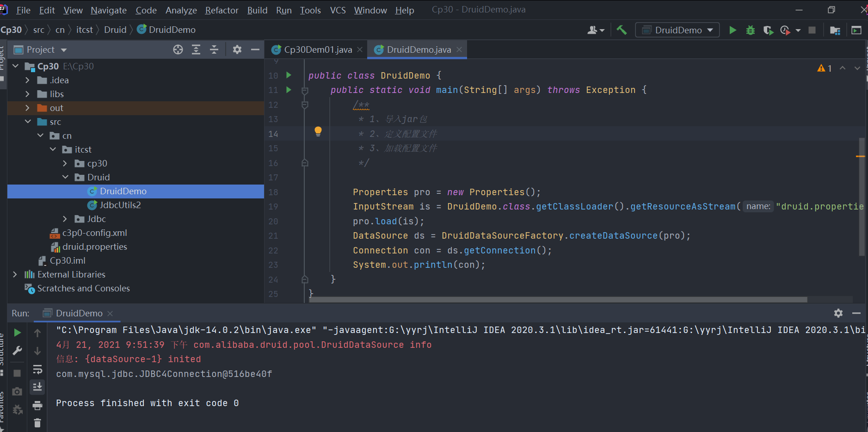The image size is (868, 432).
Task: Toggle scroll to end in Run console
Action: pyautogui.click(x=37, y=387)
